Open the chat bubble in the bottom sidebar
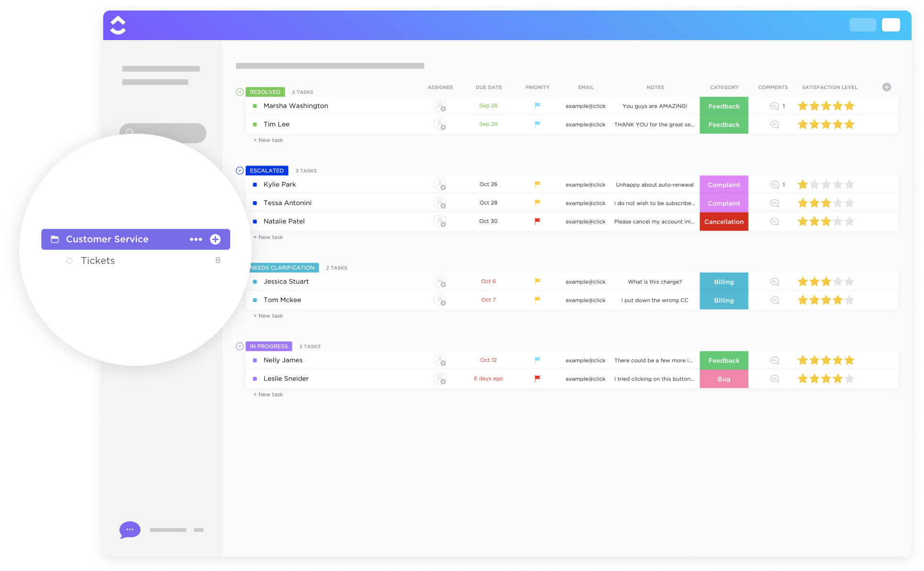924x571 pixels. point(129,530)
